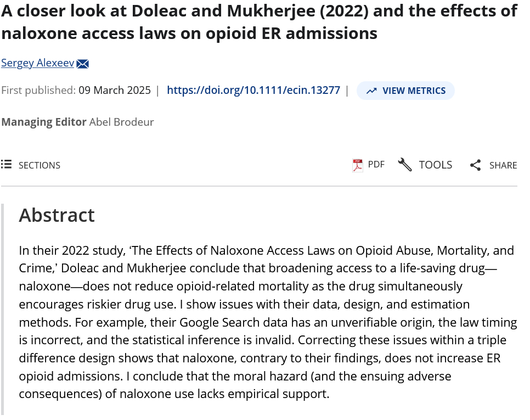This screenshot has height=420, width=530.
Task: Click the envelope icon beside Sergey Alexeev
Action: [83, 64]
